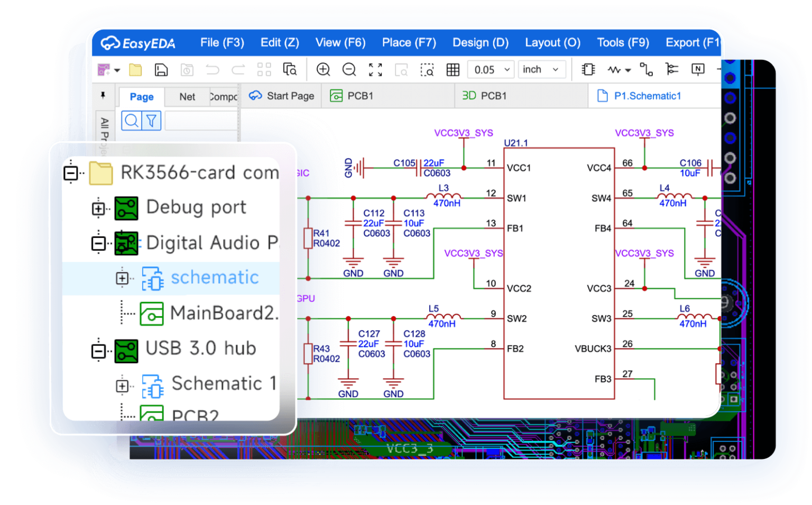Toggle the canvas grid display
The image size is (812, 505).
[453, 69]
